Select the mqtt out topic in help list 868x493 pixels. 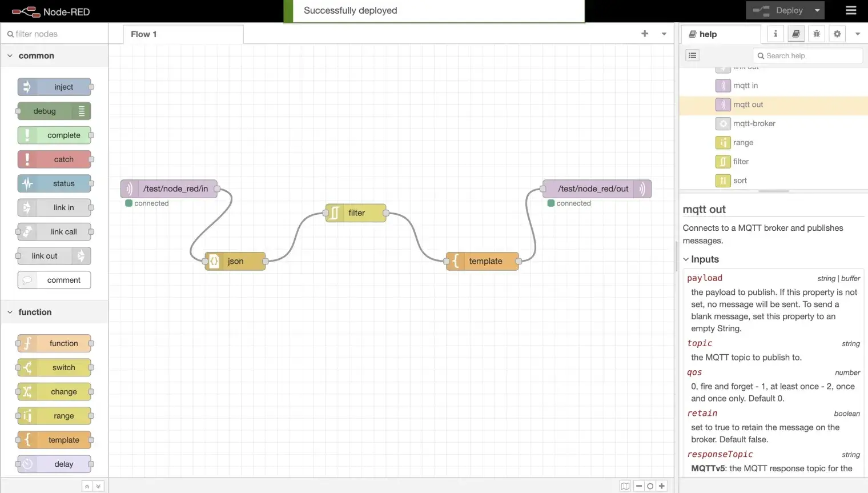(749, 105)
